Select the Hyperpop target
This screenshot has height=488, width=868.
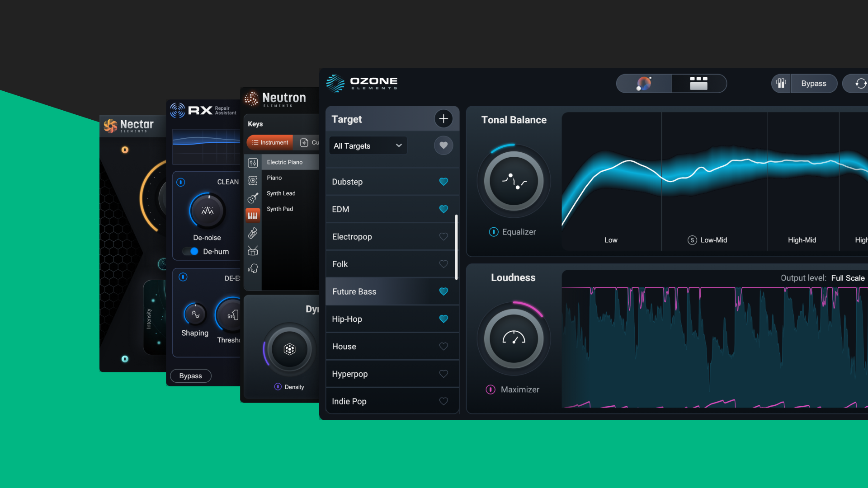pyautogui.click(x=392, y=374)
